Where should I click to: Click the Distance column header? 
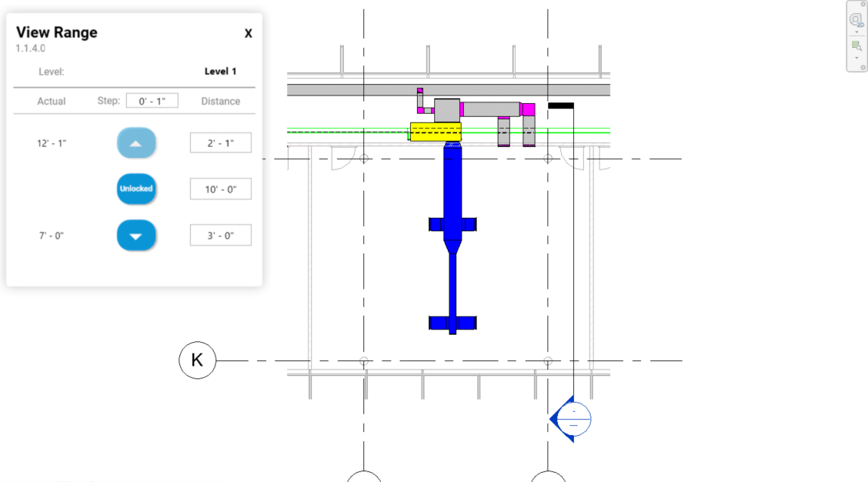(x=220, y=102)
